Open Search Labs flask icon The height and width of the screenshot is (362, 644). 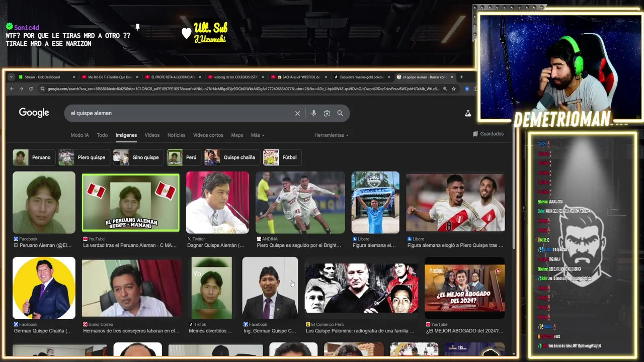[x=468, y=114]
